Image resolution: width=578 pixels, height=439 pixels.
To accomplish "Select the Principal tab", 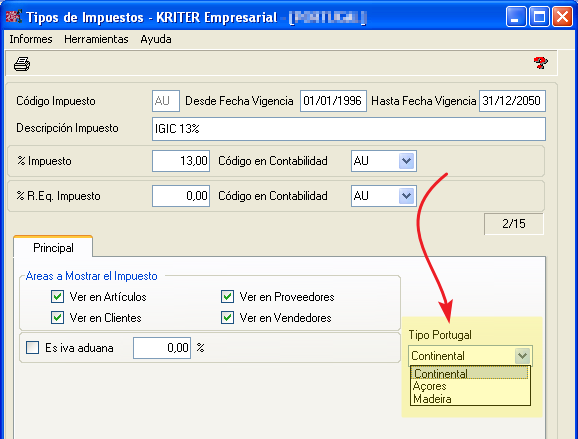I will pyautogui.click(x=53, y=248).
